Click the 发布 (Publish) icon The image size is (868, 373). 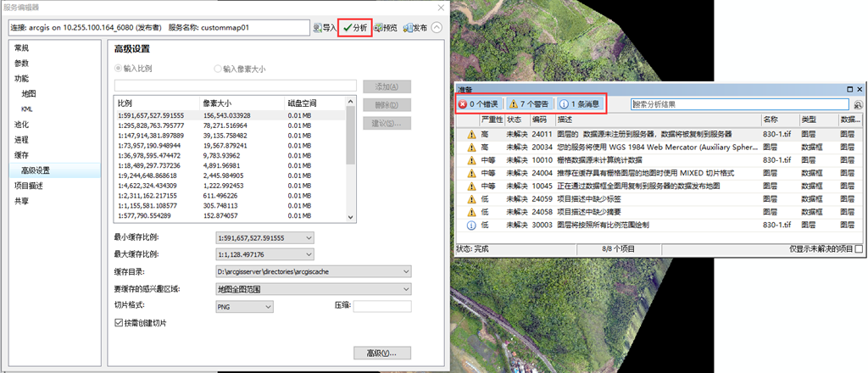click(x=409, y=28)
